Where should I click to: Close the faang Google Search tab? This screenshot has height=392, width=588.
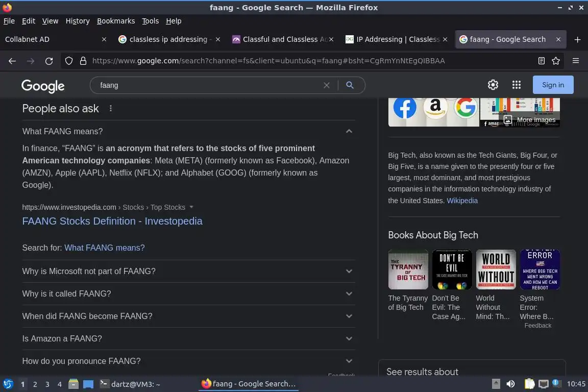pyautogui.click(x=558, y=39)
